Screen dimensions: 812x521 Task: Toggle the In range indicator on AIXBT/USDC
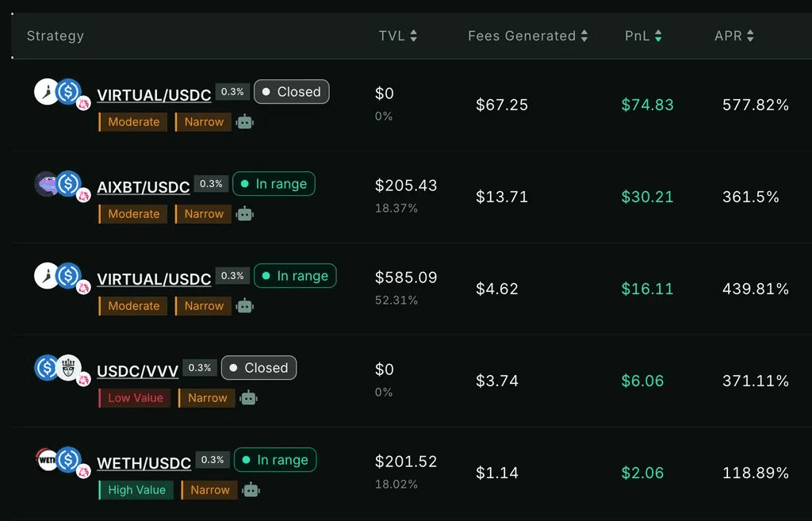tap(274, 183)
